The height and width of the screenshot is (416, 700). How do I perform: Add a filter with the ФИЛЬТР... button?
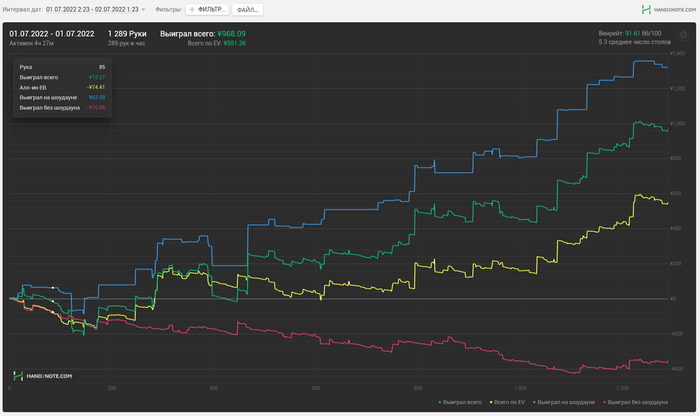tap(207, 9)
